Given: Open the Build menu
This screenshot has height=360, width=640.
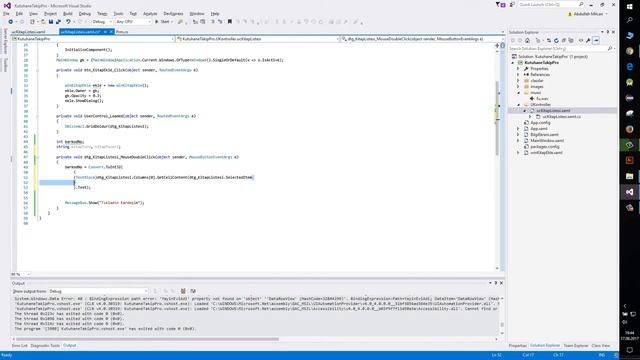Looking at the screenshot, I should coord(68,14).
